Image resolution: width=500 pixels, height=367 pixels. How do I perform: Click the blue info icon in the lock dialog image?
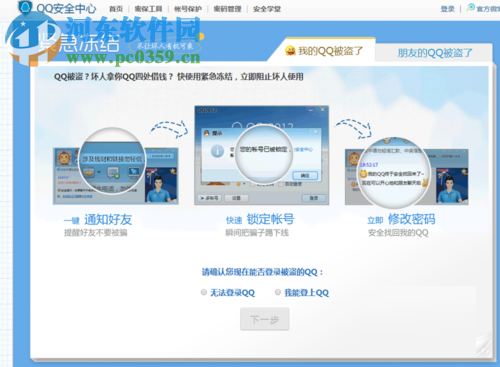coord(217,151)
